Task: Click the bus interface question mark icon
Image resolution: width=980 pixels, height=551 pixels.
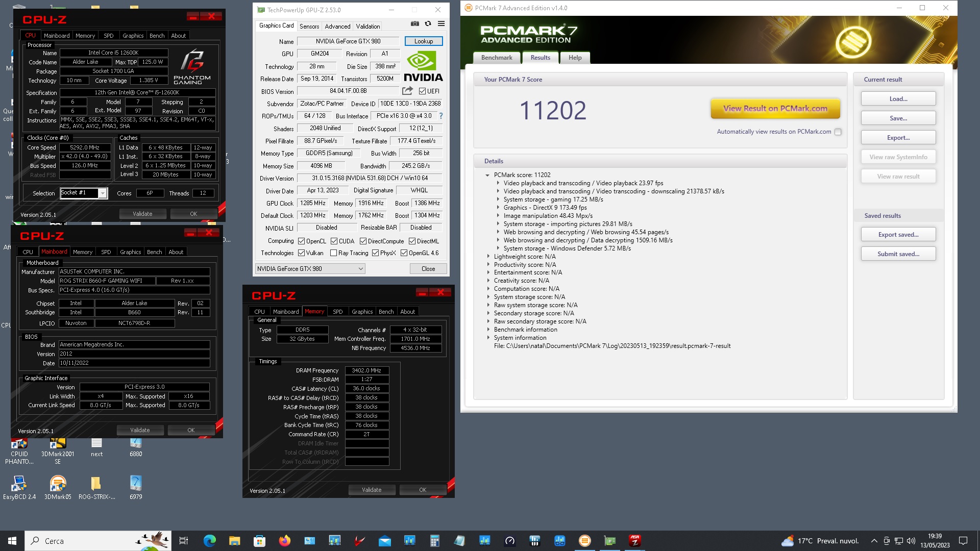Action: coord(441,116)
